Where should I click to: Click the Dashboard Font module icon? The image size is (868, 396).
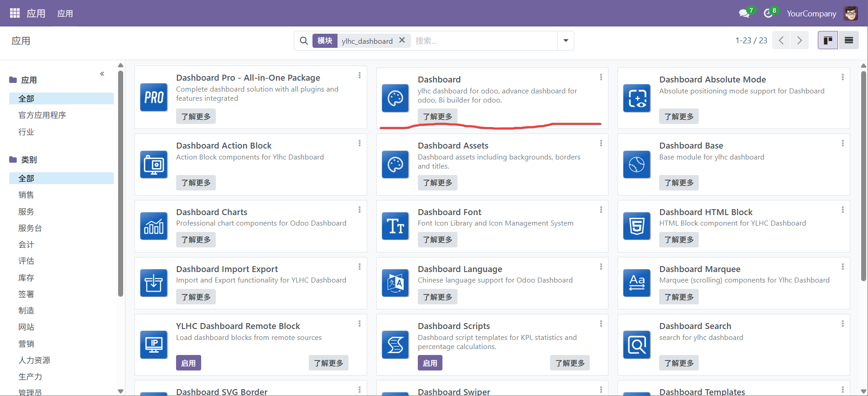[x=395, y=226]
